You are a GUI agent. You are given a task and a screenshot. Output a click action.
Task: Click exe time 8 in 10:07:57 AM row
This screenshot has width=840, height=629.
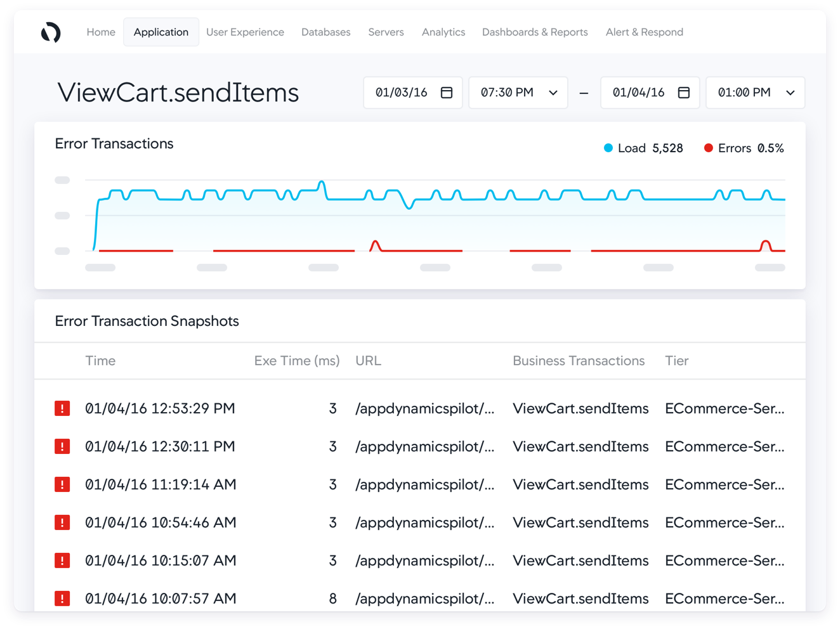[x=332, y=599]
